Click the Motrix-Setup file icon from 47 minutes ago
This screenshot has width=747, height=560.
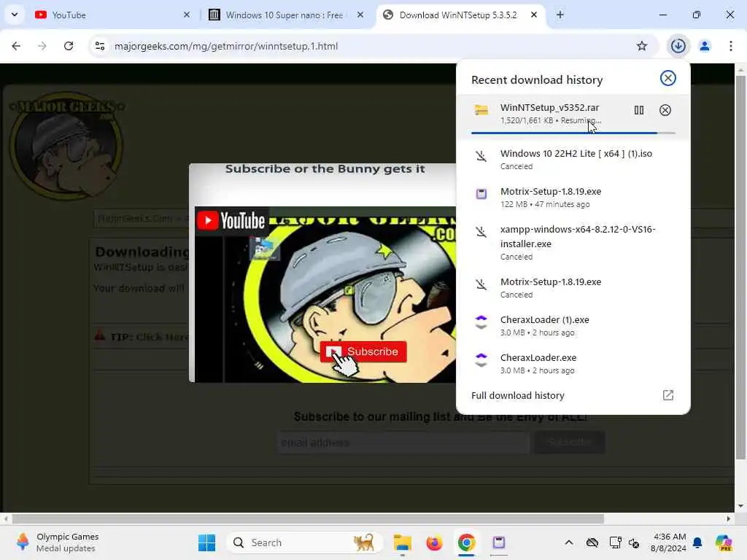[x=481, y=194]
